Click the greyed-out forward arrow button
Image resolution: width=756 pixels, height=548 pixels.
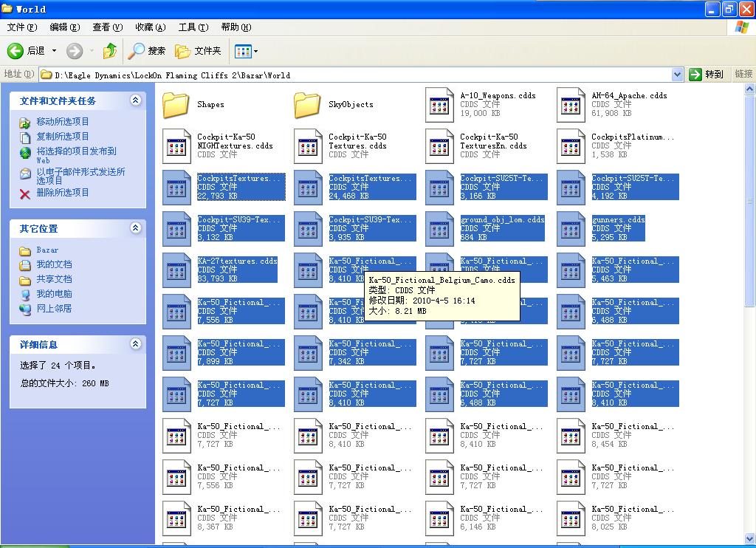click(75, 51)
